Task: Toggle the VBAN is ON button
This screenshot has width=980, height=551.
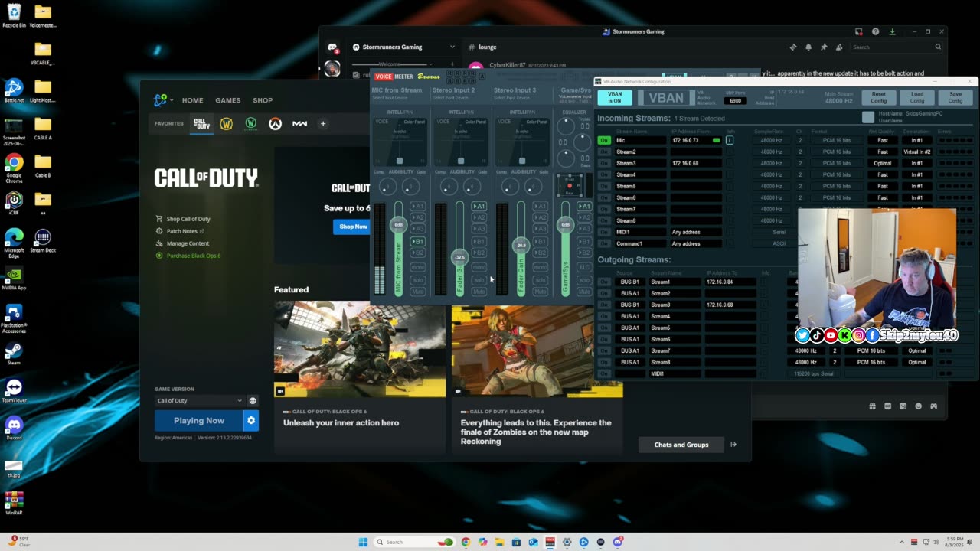Action: pyautogui.click(x=615, y=97)
